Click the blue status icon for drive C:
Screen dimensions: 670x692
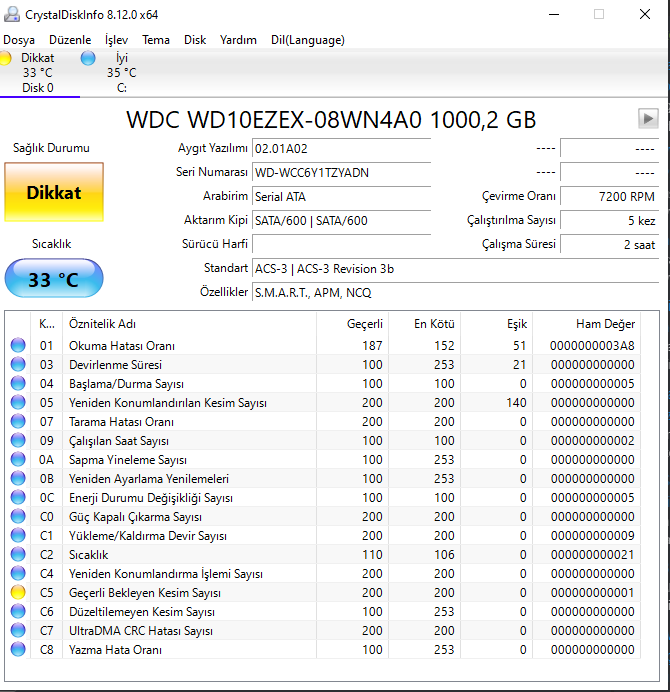(88, 58)
